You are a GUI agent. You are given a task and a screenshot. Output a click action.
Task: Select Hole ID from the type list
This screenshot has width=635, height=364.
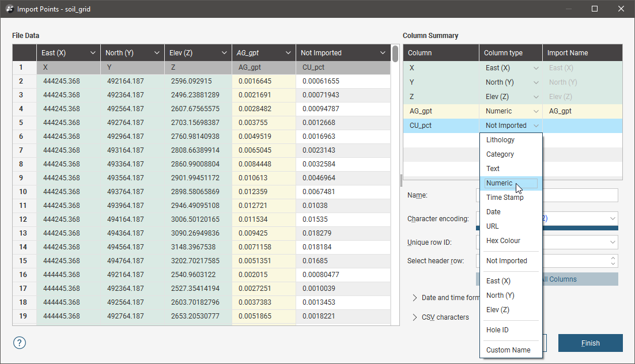tap(497, 330)
